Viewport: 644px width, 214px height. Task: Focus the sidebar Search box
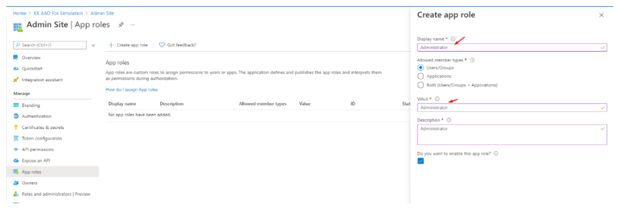pyautogui.click(x=49, y=45)
